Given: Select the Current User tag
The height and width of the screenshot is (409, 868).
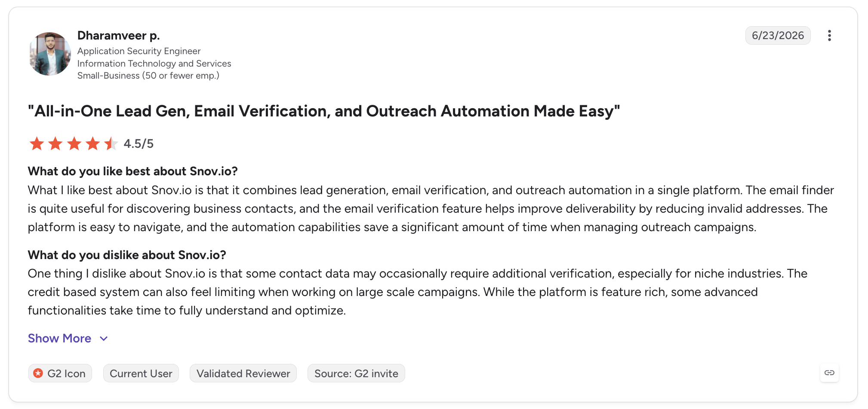Looking at the screenshot, I should pos(141,373).
